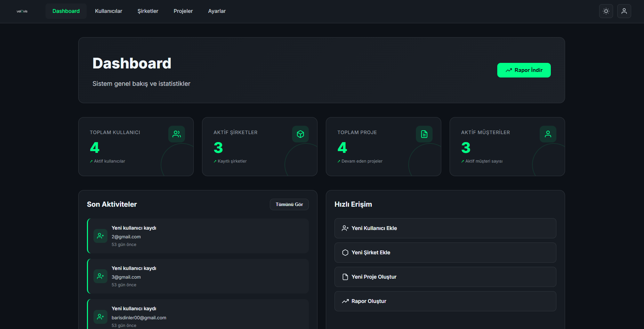Open the Şirketler navigation tab
The image size is (644, 329).
point(148,11)
